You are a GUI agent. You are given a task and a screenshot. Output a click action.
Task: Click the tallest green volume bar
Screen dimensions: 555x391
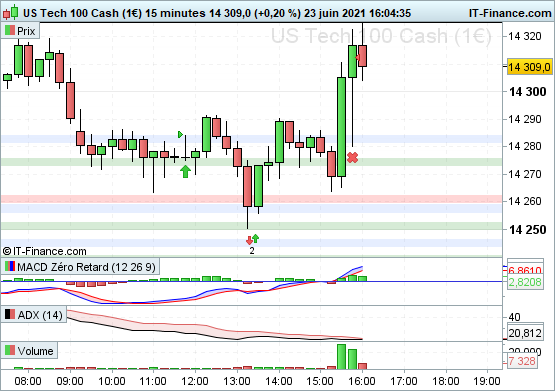tap(341, 357)
